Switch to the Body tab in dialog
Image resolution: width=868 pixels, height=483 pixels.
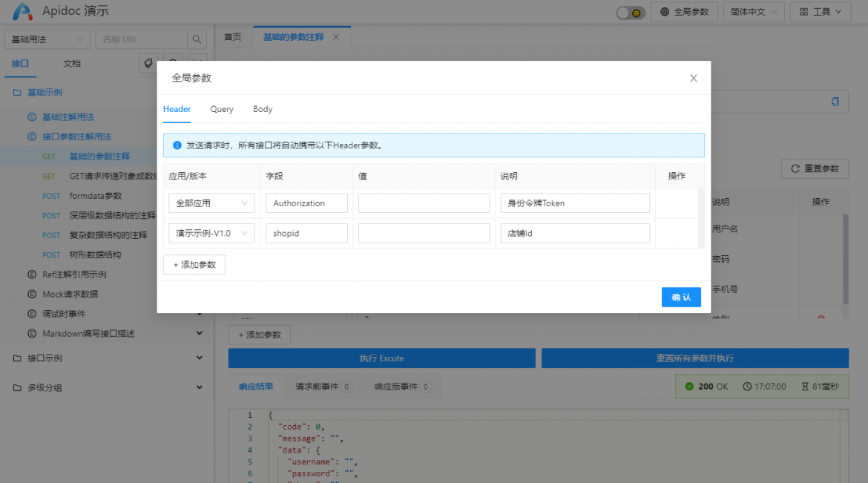pyautogui.click(x=263, y=109)
